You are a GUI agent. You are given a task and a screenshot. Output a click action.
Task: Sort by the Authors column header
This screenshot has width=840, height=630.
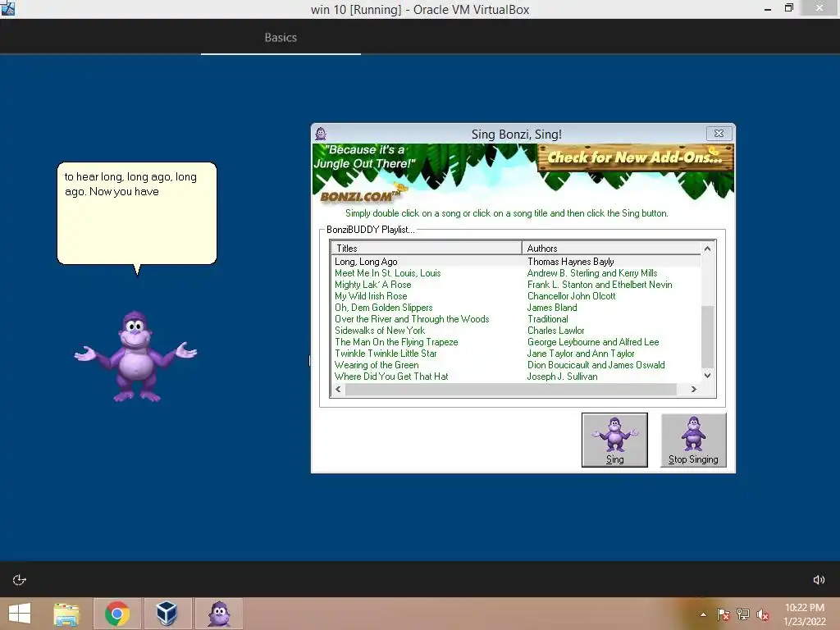(x=611, y=248)
